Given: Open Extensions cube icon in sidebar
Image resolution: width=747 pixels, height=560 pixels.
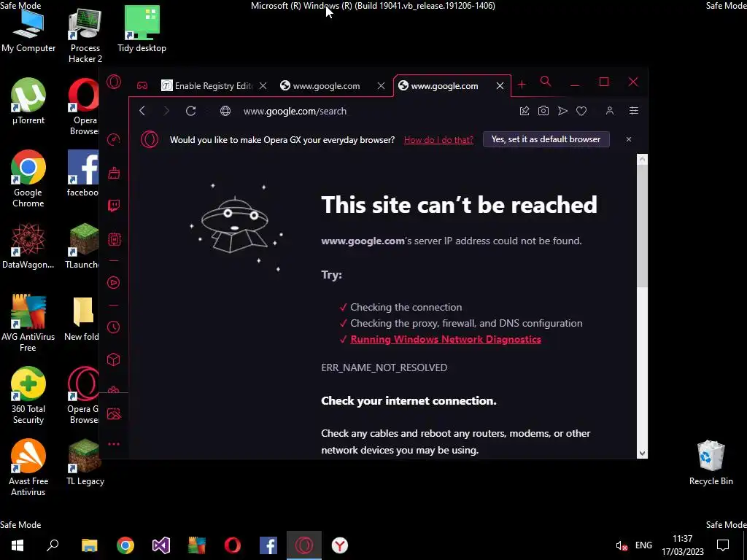Looking at the screenshot, I should [113, 359].
